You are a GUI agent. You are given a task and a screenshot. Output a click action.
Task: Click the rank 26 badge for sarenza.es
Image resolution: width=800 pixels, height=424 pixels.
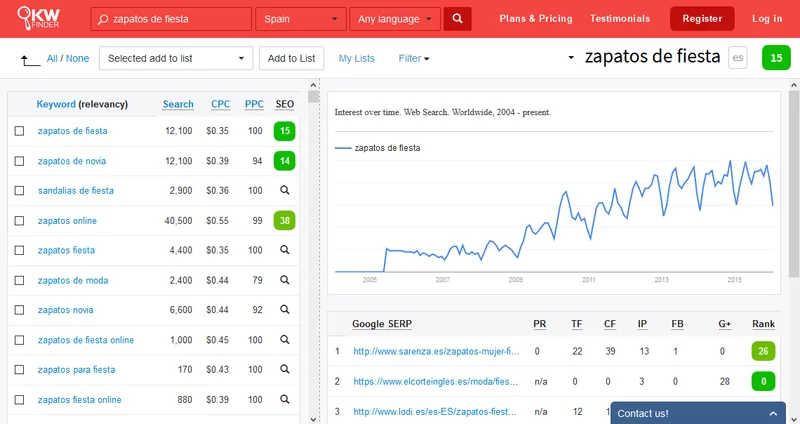[x=763, y=351]
